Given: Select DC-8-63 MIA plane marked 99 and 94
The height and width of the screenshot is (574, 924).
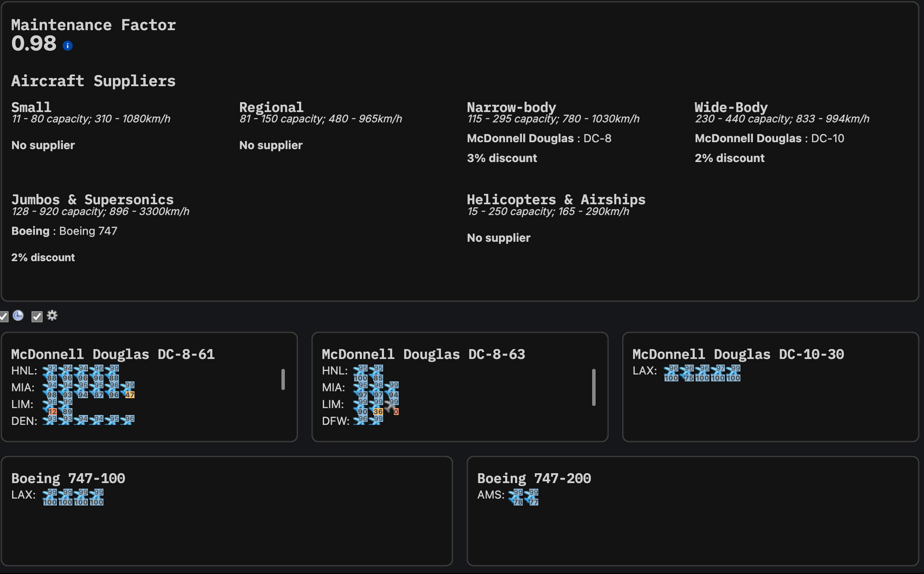Looking at the screenshot, I should pos(392,390).
